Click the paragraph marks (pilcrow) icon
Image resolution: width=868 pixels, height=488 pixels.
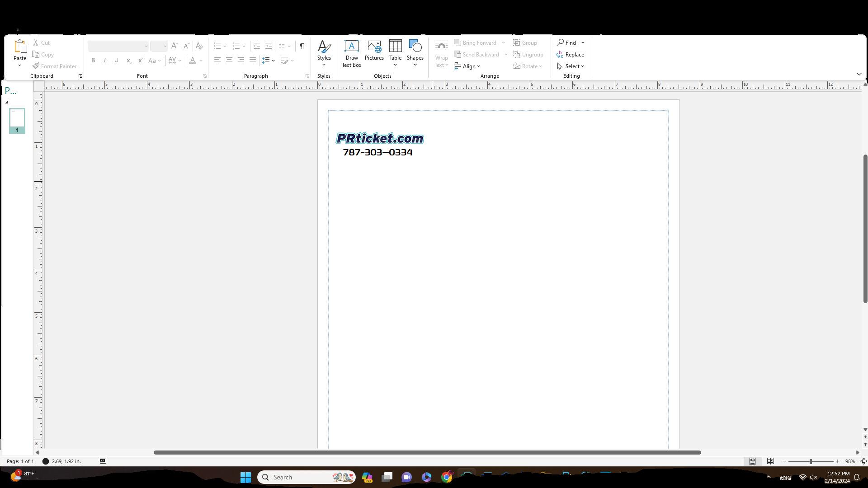coord(302,46)
